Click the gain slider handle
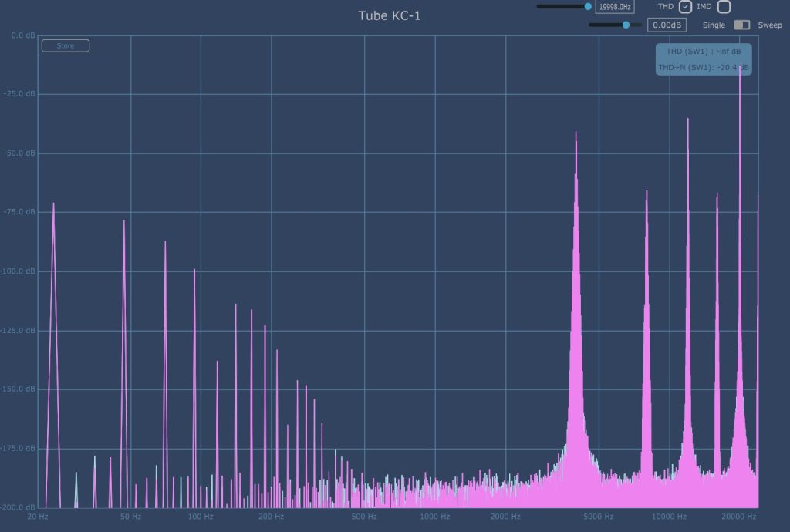 626,25
